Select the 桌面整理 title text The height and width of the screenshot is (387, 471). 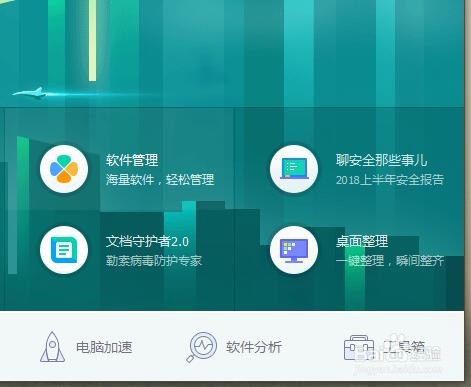coord(362,241)
